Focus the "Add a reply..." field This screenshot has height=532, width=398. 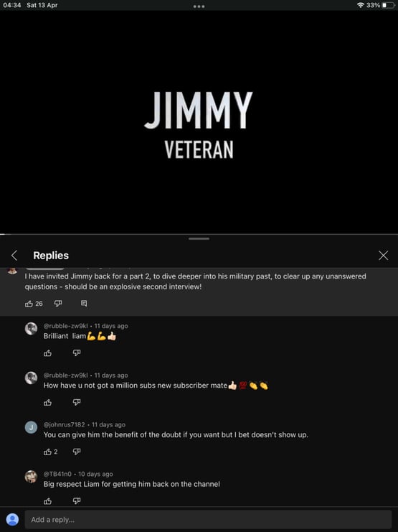(x=208, y=520)
